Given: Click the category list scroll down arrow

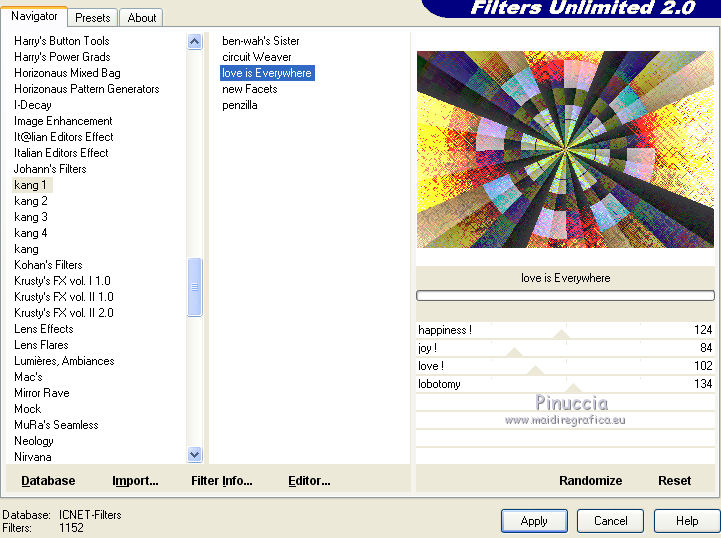Looking at the screenshot, I should coord(195,455).
